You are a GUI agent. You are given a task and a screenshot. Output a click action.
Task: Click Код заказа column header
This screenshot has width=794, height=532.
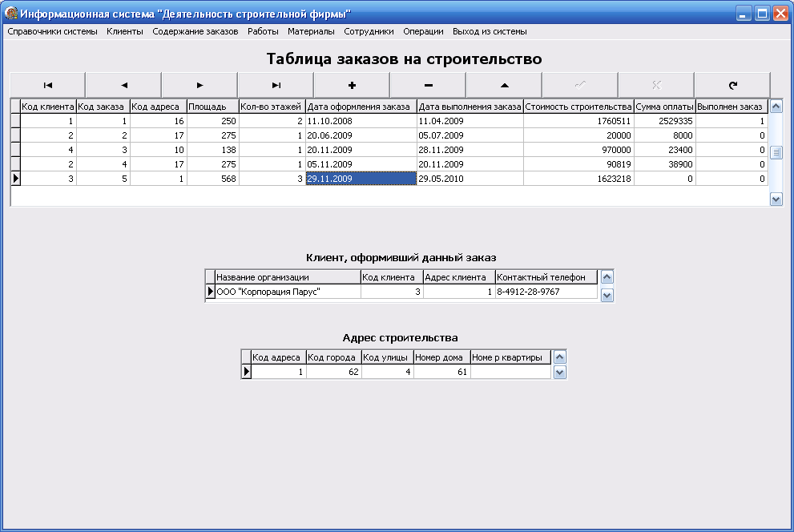click(103, 107)
